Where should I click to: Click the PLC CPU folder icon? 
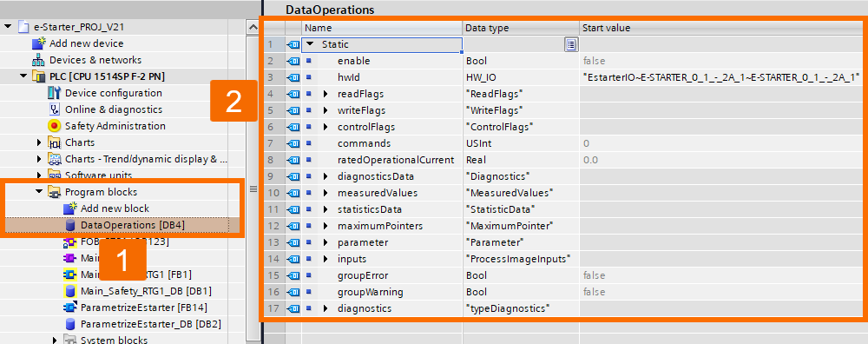tap(39, 76)
